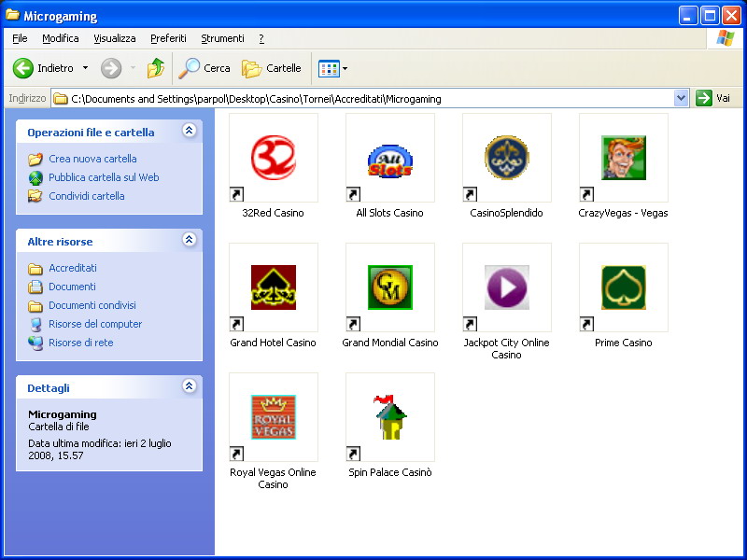Select the Grand Hotel Casino shortcut icon
The width and height of the screenshot is (747, 560).
click(x=274, y=287)
